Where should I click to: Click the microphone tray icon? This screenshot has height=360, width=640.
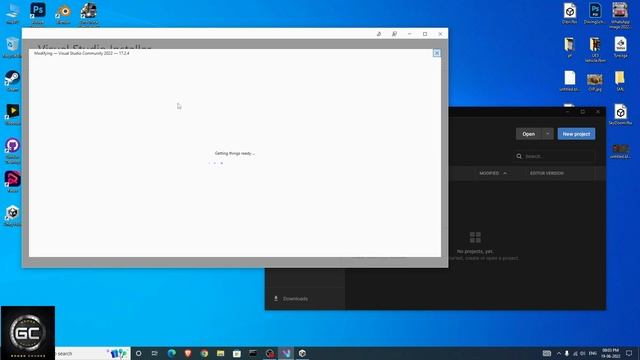[x=567, y=353]
